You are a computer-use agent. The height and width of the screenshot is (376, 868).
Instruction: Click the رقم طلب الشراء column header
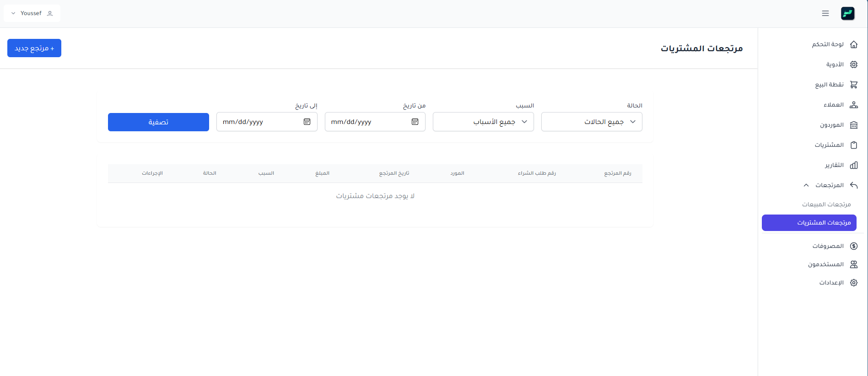pos(537,173)
